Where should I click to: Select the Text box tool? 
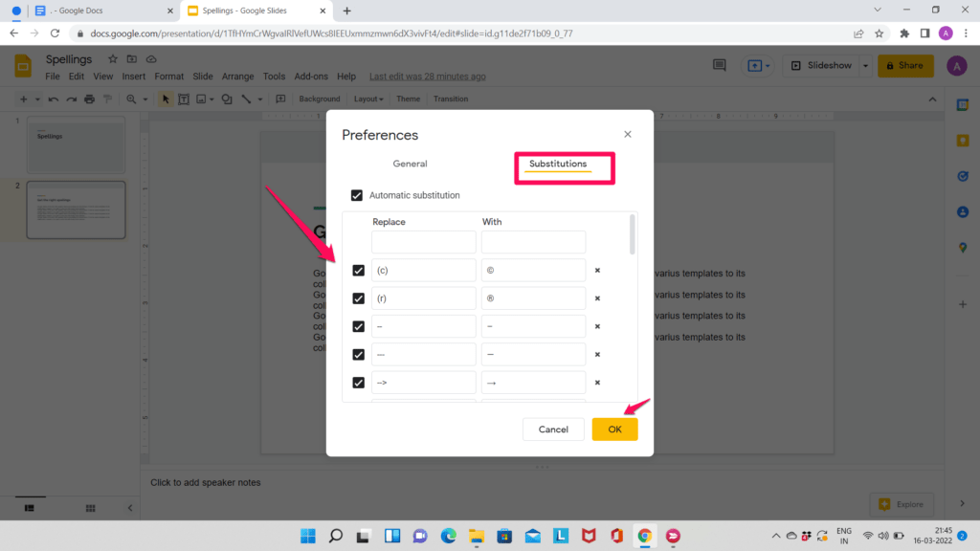coord(185,99)
